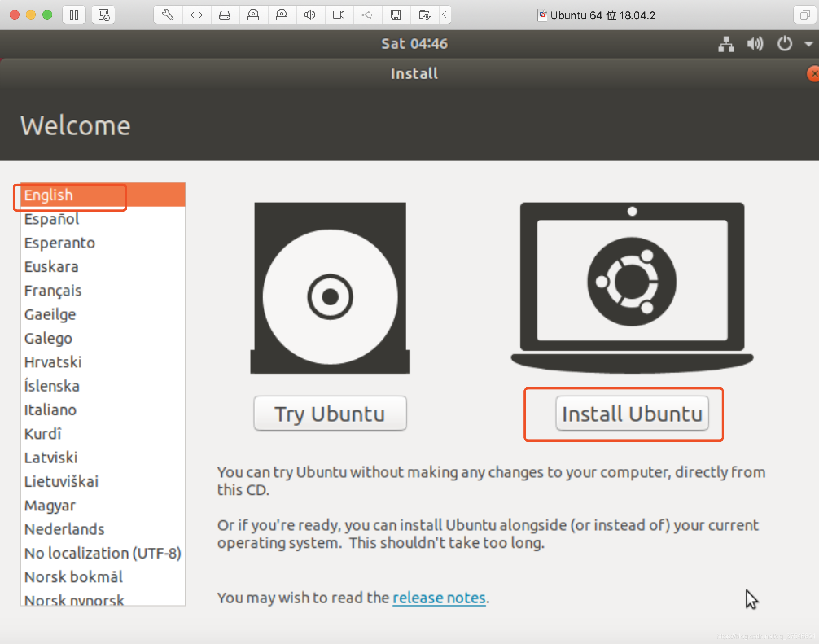Viewport: 819px width, 644px height.
Task: Click the second CD/DVD drive icon
Action: click(282, 15)
